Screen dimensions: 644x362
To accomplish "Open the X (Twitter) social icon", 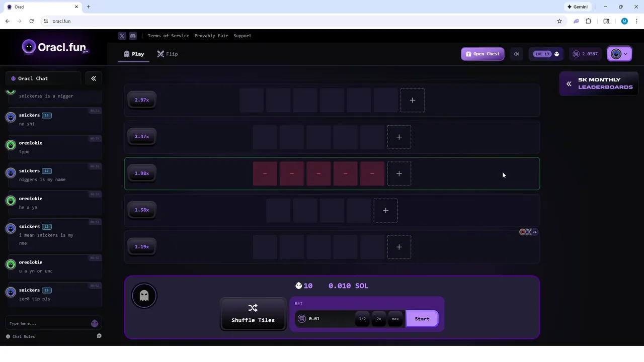I will point(122,36).
